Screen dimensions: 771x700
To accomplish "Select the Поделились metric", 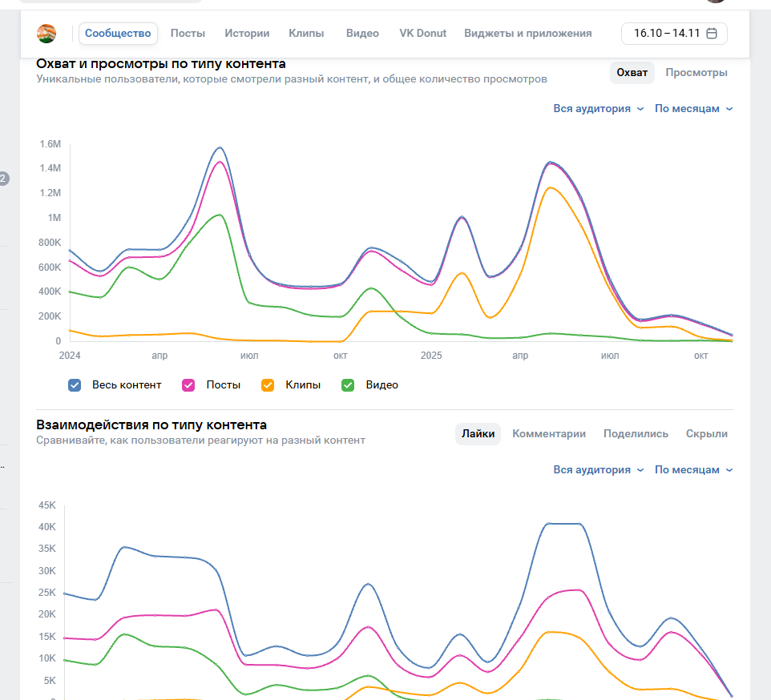I will [636, 434].
